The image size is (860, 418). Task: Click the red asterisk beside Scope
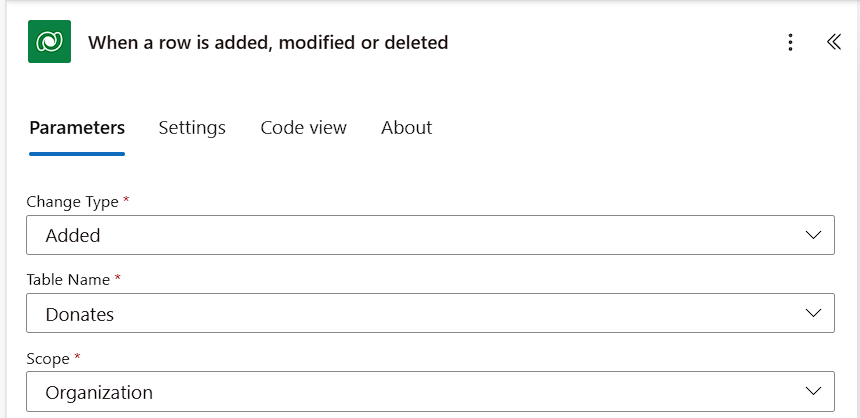(78, 357)
